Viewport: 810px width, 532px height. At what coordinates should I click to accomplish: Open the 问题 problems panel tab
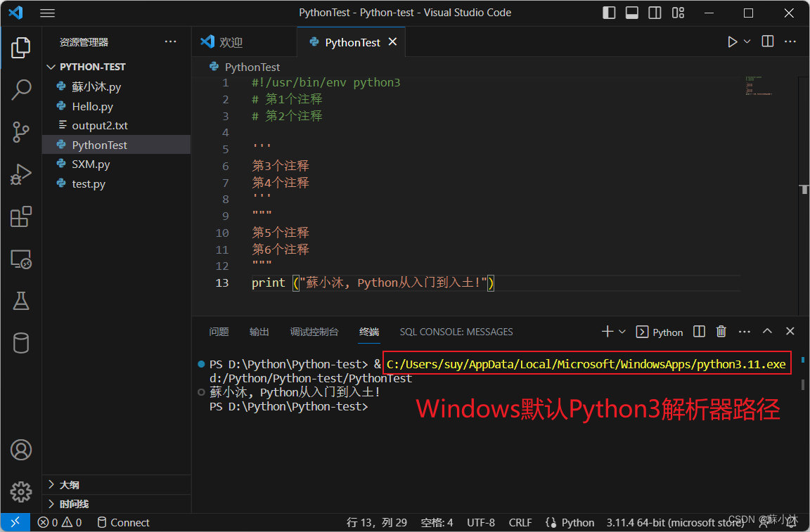(219, 332)
